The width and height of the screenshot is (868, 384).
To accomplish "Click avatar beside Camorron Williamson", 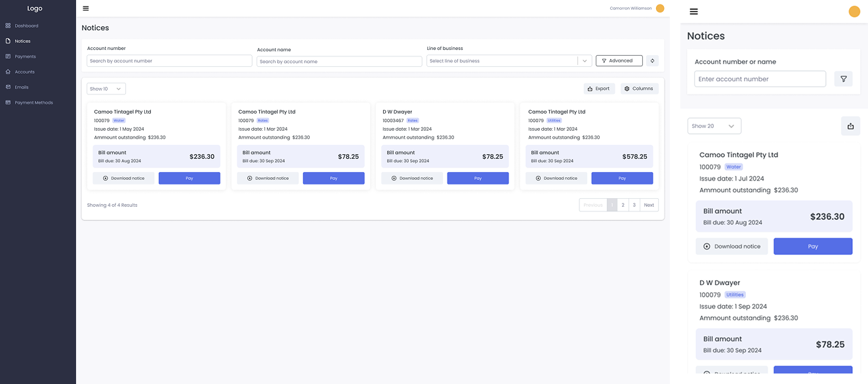I will [660, 9].
